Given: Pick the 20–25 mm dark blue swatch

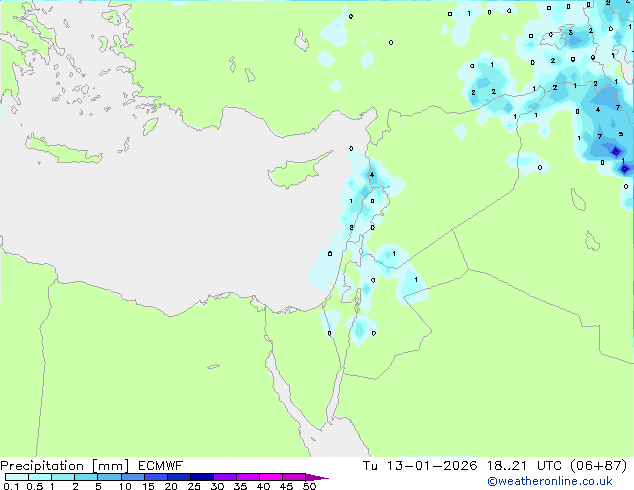Looking at the screenshot, I should (x=179, y=477).
